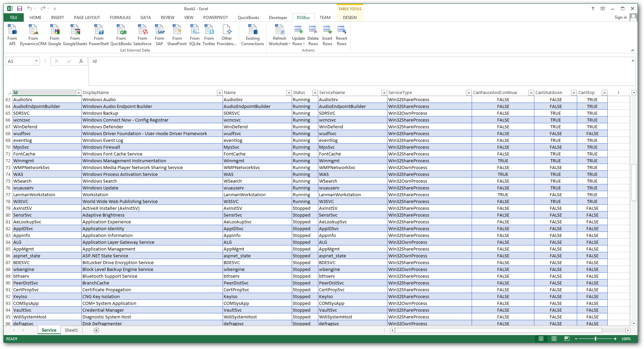
Task: Open the FORMULAS ribbon tab
Action: [x=120, y=18]
